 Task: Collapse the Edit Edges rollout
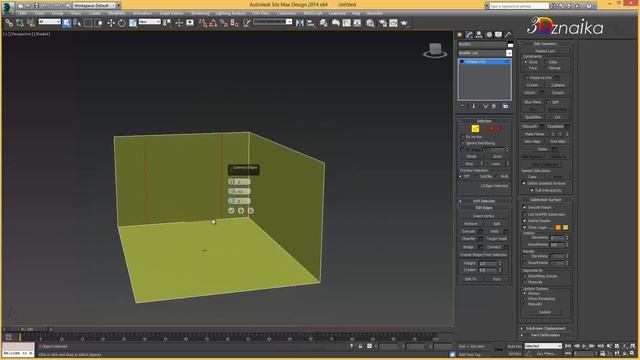click(484, 208)
